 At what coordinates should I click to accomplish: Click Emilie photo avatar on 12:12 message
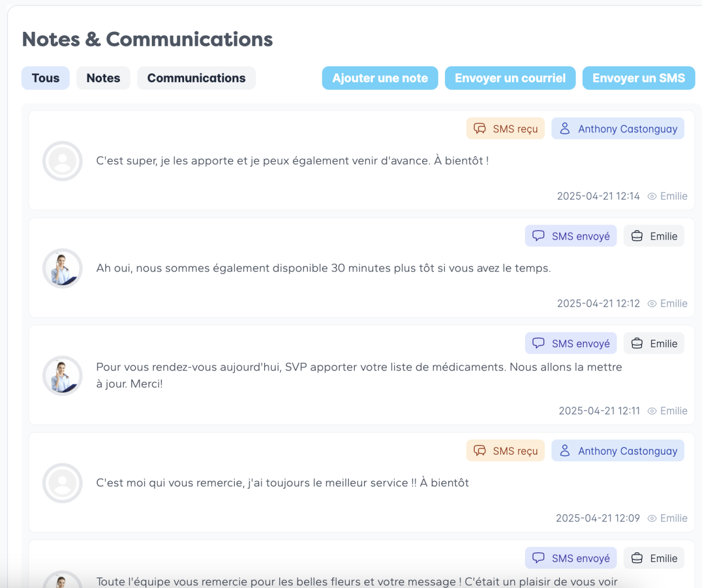[x=63, y=268]
